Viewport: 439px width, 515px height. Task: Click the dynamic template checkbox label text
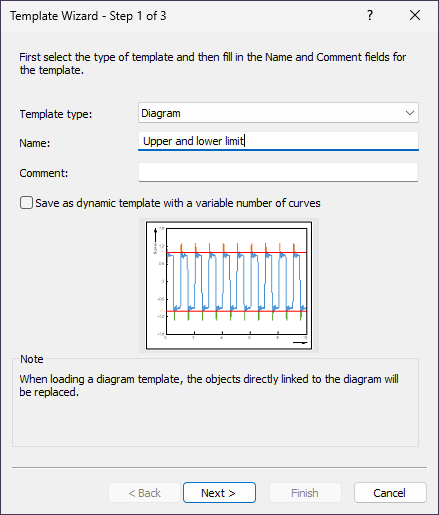click(x=178, y=203)
